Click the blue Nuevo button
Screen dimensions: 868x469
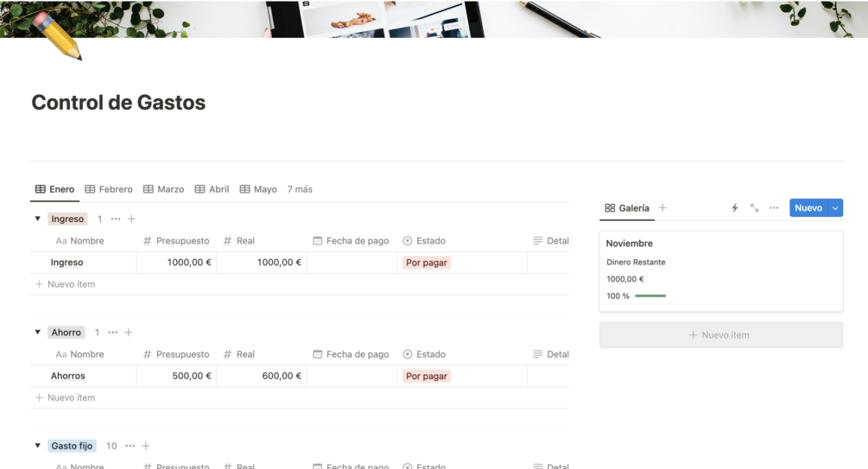click(x=808, y=207)
